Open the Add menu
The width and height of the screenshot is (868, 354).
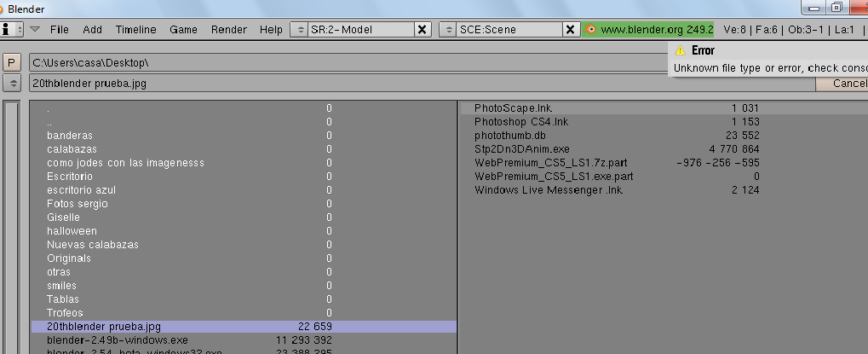point(93,29)
